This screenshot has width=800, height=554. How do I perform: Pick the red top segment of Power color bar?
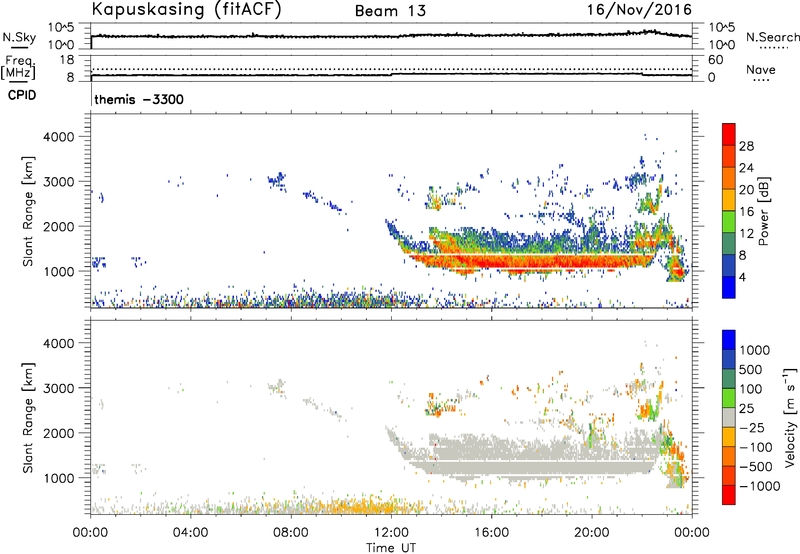(x=729, y=134)
